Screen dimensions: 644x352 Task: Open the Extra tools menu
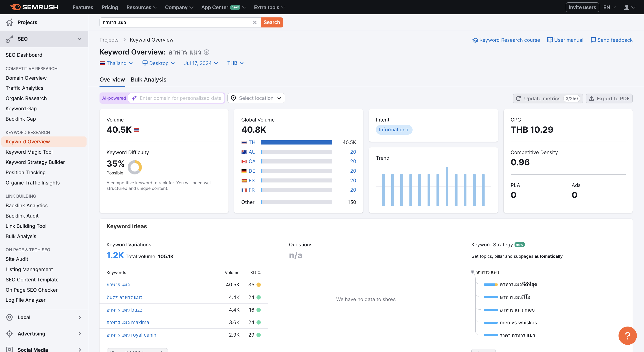click(269, 7)
